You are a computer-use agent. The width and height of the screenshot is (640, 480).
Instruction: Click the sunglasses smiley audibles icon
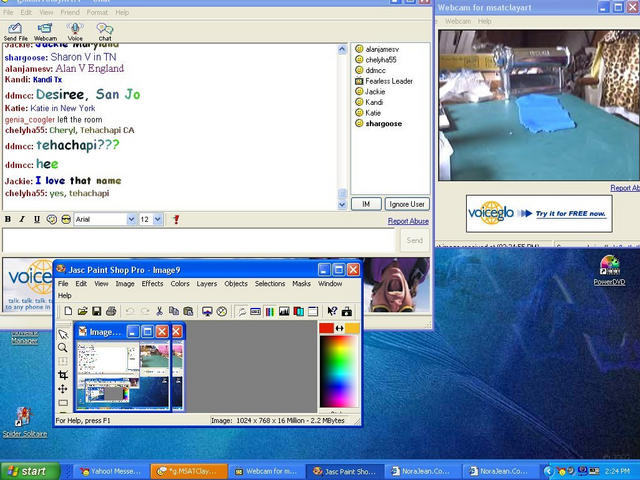[x=66, y=219]
